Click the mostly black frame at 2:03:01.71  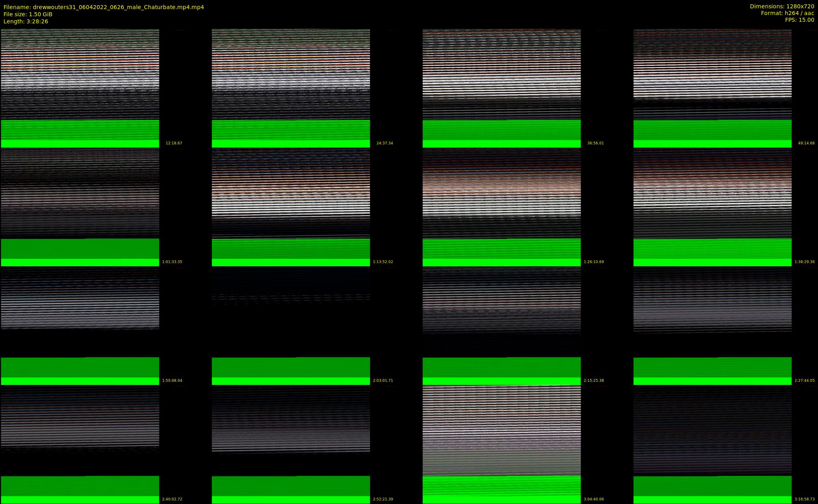291,326
